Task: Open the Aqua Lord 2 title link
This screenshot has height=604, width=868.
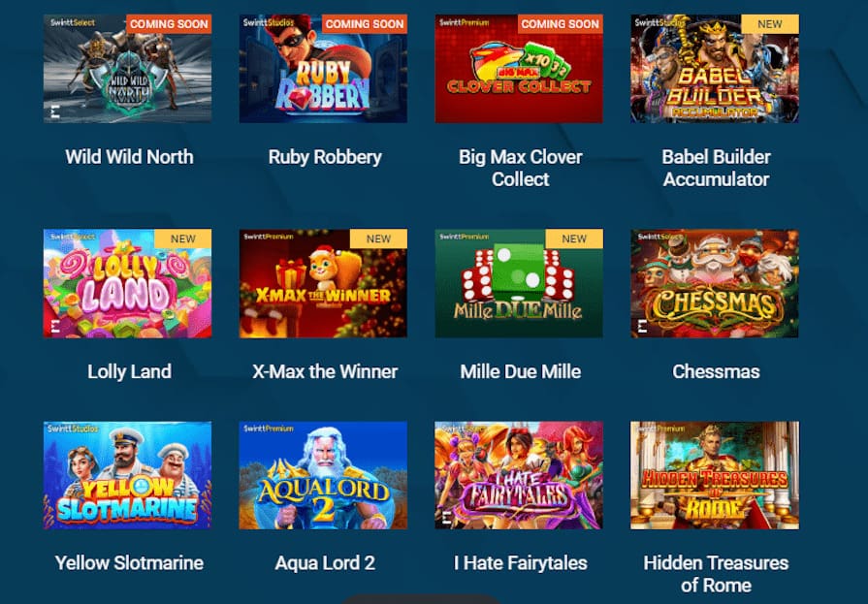Action: (325, 563)
